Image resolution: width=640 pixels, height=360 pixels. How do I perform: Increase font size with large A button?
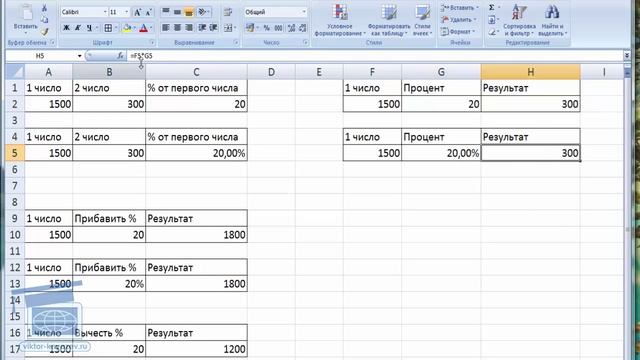(138, 12)
